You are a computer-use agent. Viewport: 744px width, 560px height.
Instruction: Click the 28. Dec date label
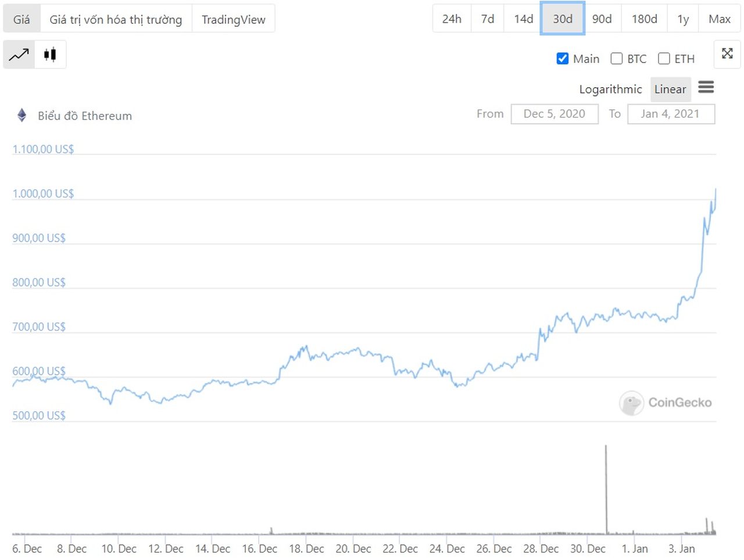(x=541, y=549)
